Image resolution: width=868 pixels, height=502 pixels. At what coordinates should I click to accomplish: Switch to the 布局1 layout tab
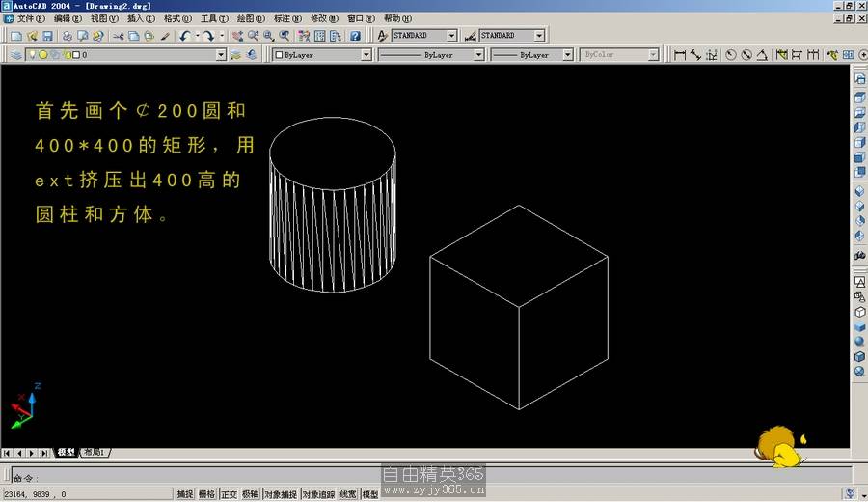click(95, 452)
